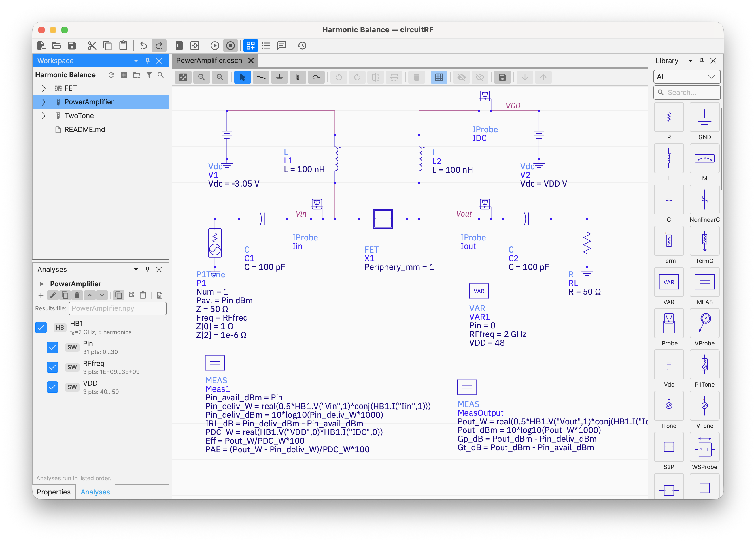The image size is (756, 542).
Task: Toggle the schematic view mode in main toolbar
Action: (251, 45)
